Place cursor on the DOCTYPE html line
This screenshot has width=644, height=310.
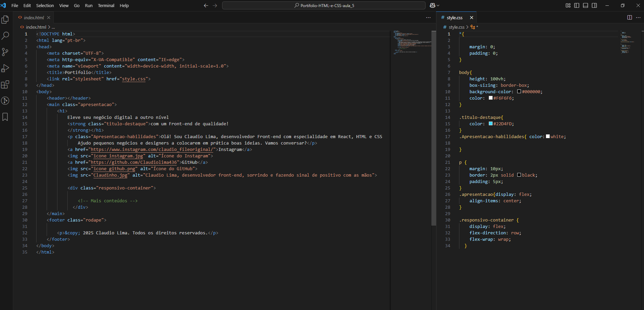[56, 34]
